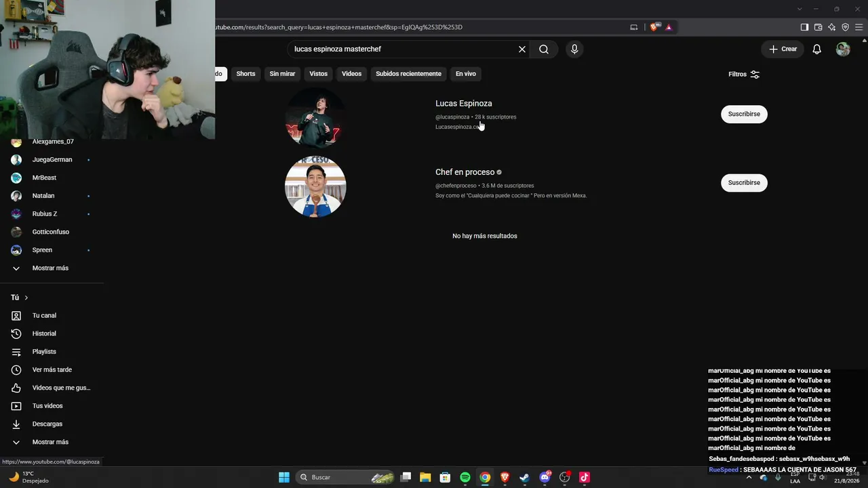Open the Brave VPN shield icon

[x=845, y=27]
